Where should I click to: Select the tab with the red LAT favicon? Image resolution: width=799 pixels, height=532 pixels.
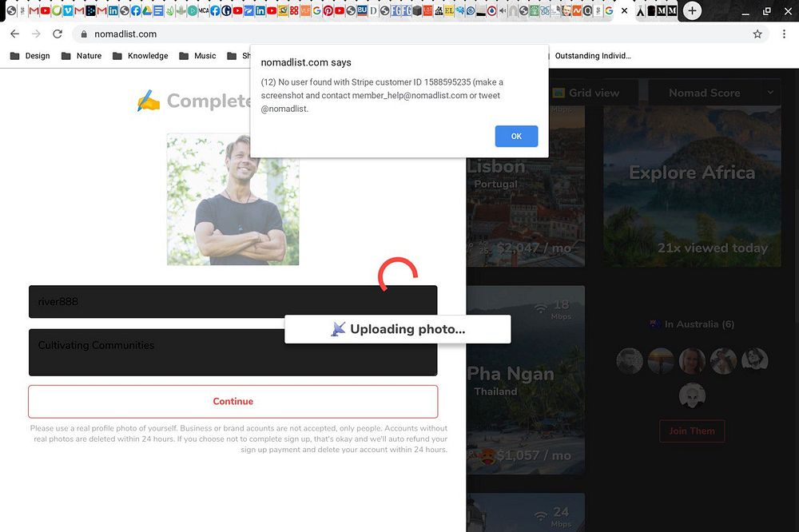[427, 10]
